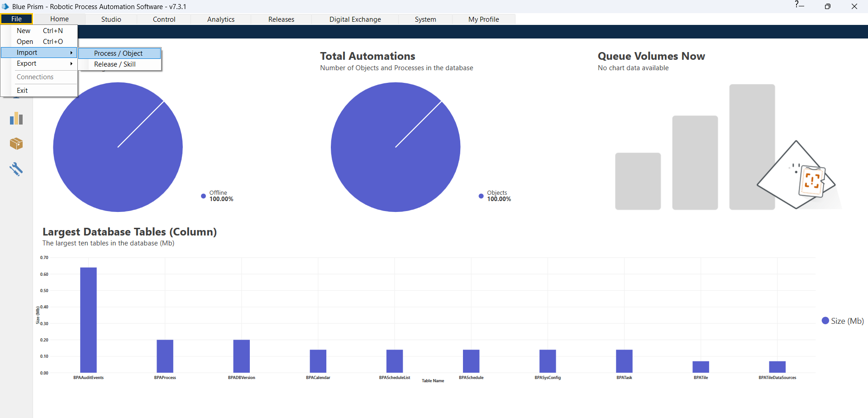The image size is (868, 418).
Task: Choose Exit from the File menu
Action: (39, 91)
